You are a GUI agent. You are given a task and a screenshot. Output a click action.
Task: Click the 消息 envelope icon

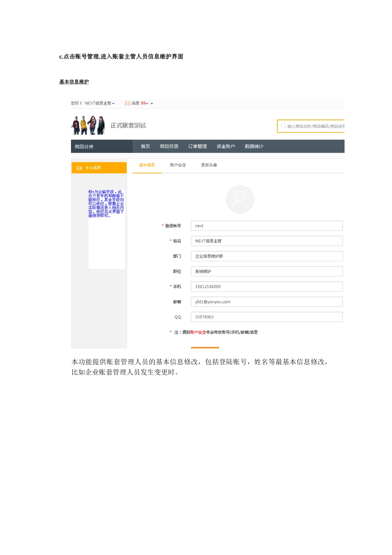point(128,103)
